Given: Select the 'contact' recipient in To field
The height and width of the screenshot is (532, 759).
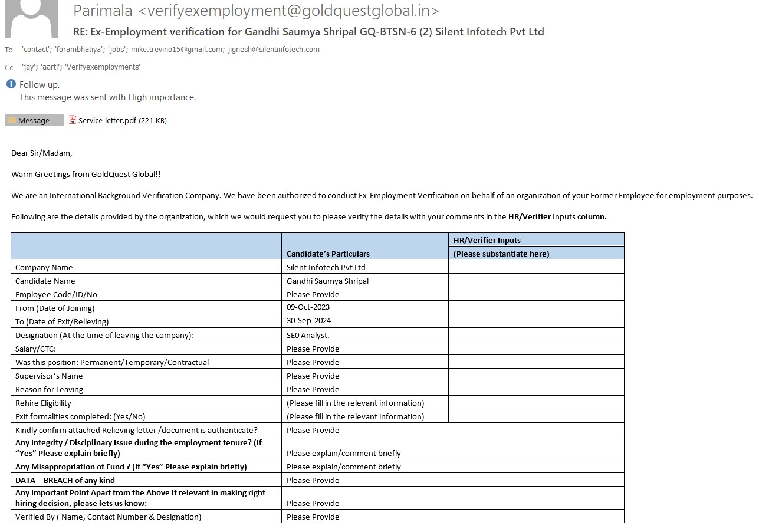Looking at the screenshot, I should pyautogui.click(x=35, y=50).
